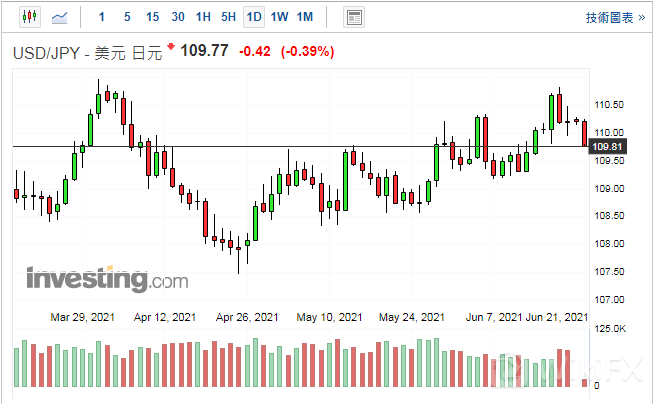654x404 pixels.
Task: Switch to the area chart icon
Action: pos(61,17)
